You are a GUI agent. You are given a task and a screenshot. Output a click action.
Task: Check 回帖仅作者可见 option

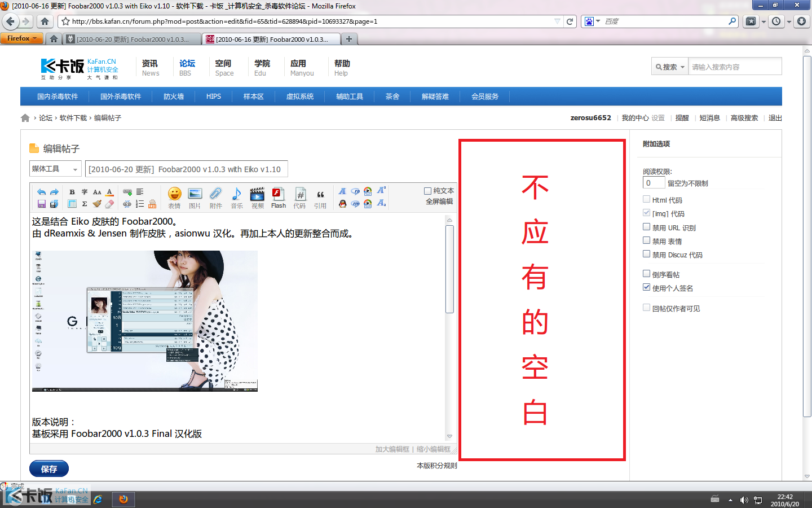point(646,308)
